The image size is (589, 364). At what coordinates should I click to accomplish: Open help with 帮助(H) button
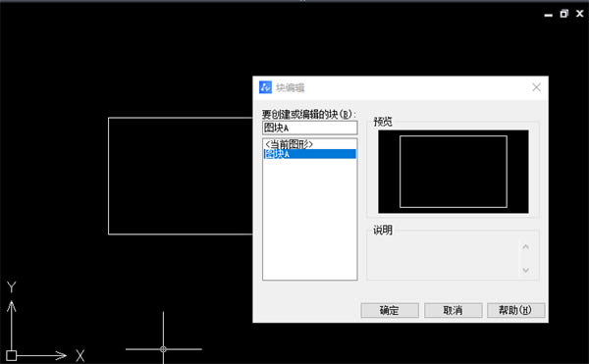[x=515, y=310]
